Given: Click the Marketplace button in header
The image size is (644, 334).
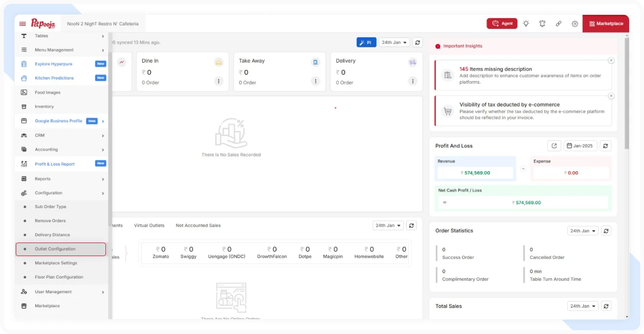Looking at the screenshot, I should pos(606,23).
